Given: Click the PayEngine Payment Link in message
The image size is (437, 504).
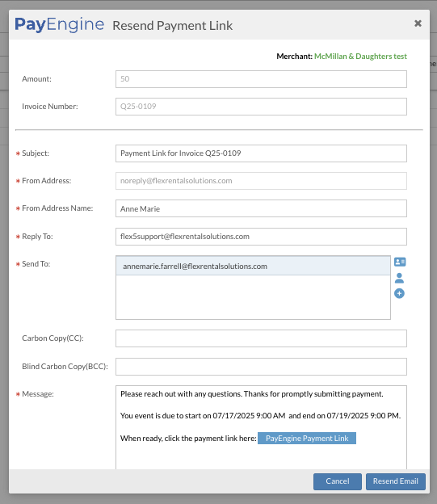Looking at the screenshot, I should [x=307, y=438].
